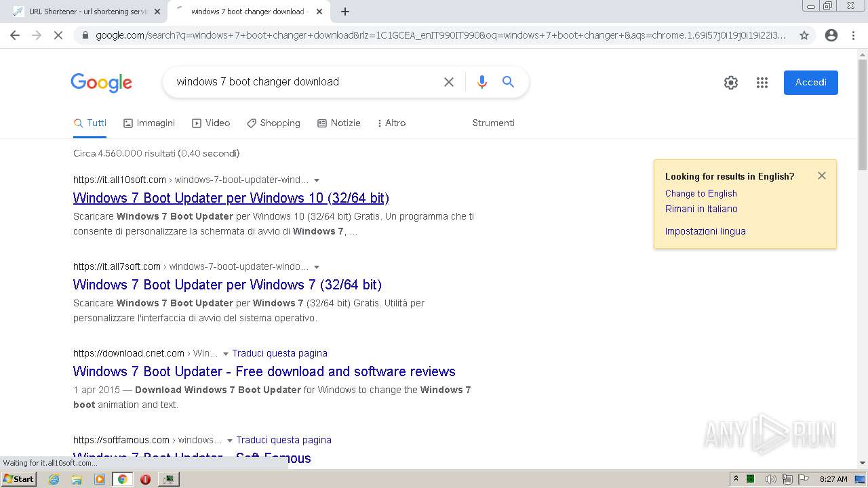Open the CNET Boot Updater free download result
This screenshot has height=488, width=868.
coord(264,371)
